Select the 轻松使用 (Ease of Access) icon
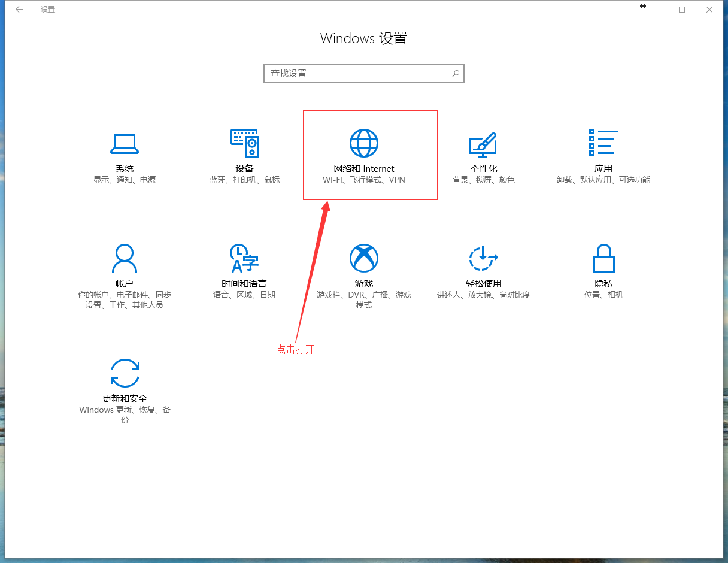 [x=483, y=258]
